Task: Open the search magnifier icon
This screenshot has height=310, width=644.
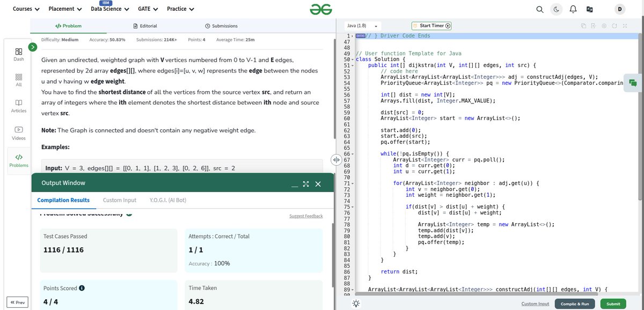Action: coord(540,9)
